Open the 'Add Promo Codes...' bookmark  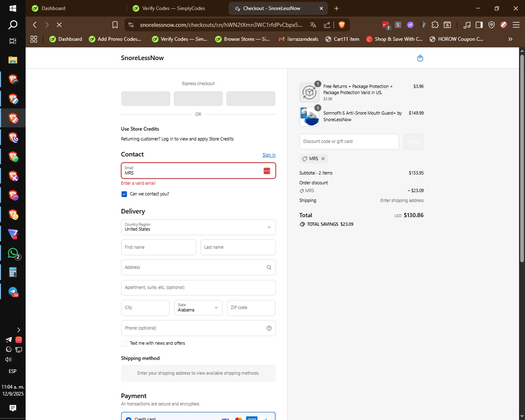click(x=115, y=39)
